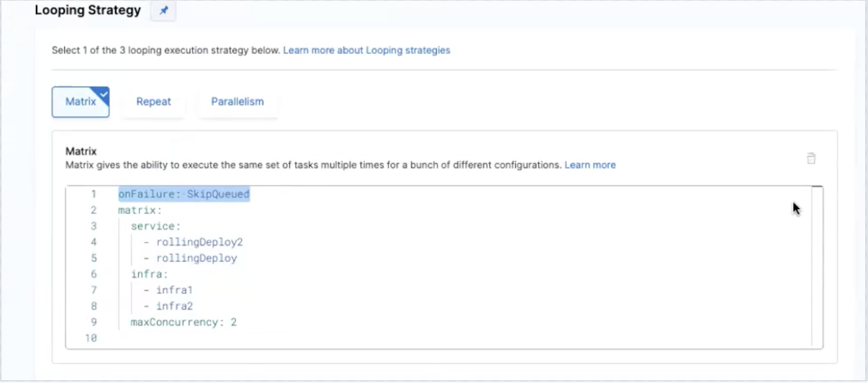Open Learn more about Looping strategies link
This screenshot has height=383, width=868.
366,50
